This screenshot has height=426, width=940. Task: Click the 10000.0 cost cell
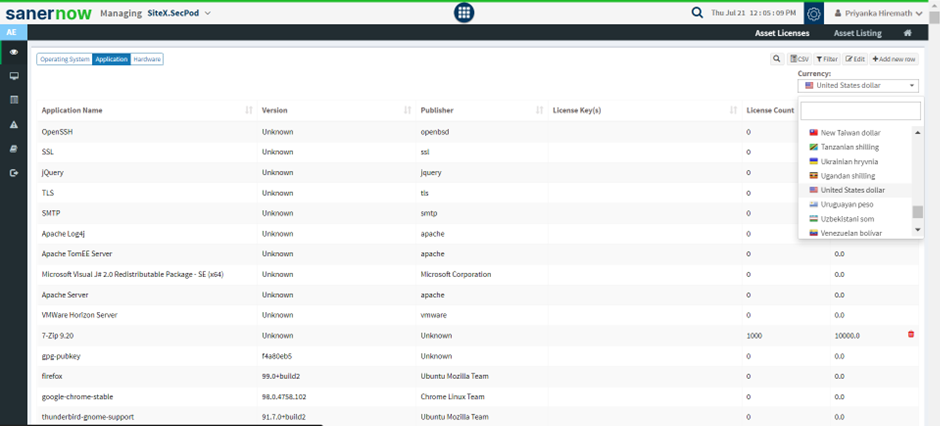click(x=846, y=336)
